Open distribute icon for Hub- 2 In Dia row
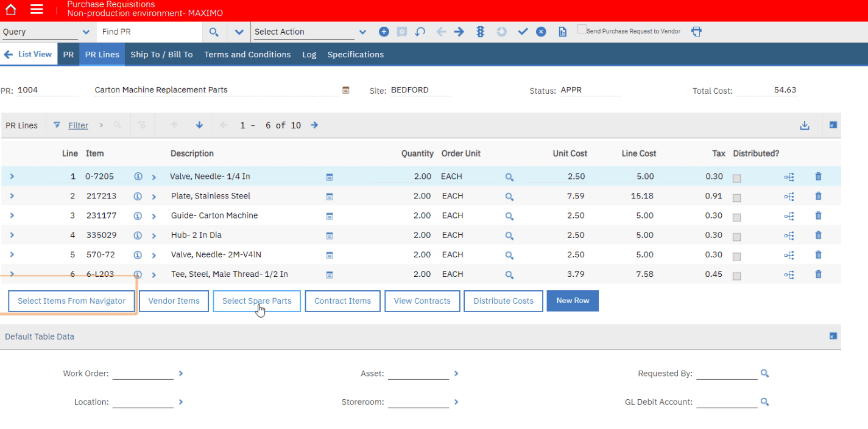 (x=789, y=235)
